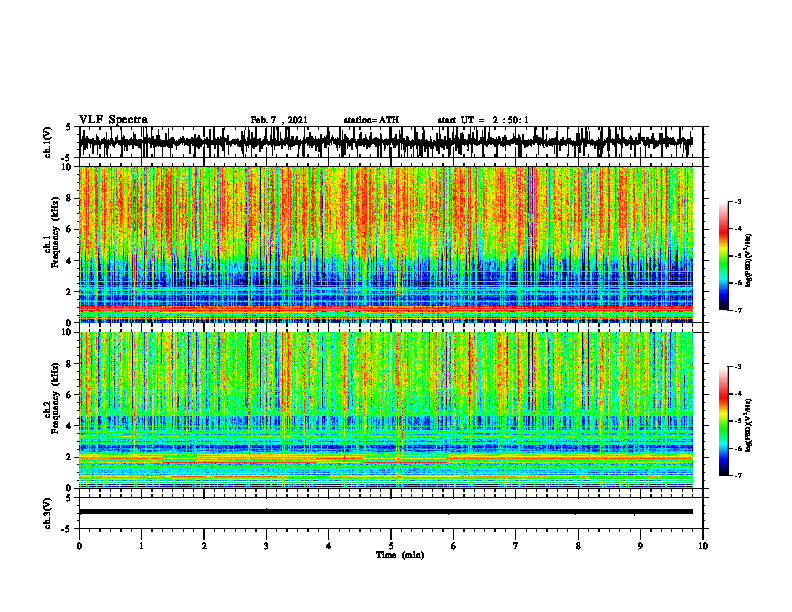Click the "ch.1(V)" waveform axis label

(x=48, y=142)
